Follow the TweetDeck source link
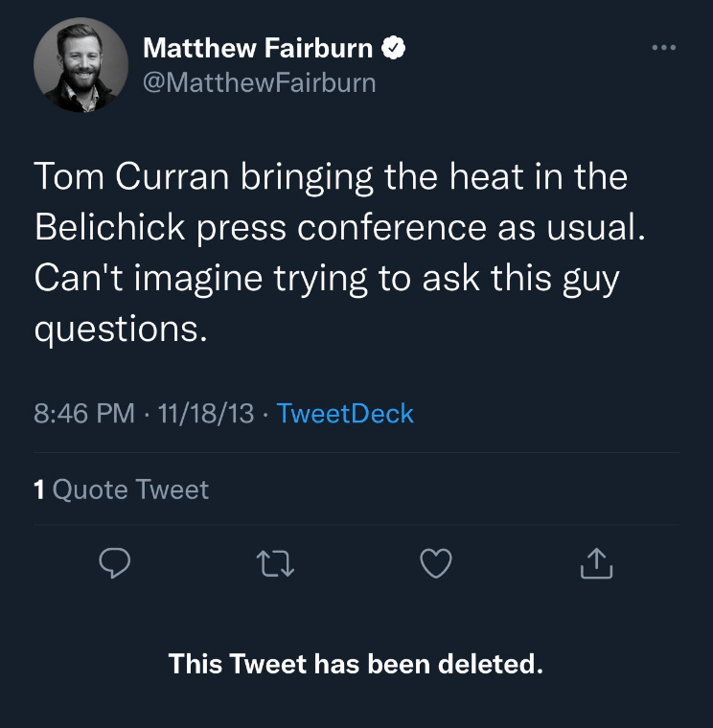 click(345, 414)
